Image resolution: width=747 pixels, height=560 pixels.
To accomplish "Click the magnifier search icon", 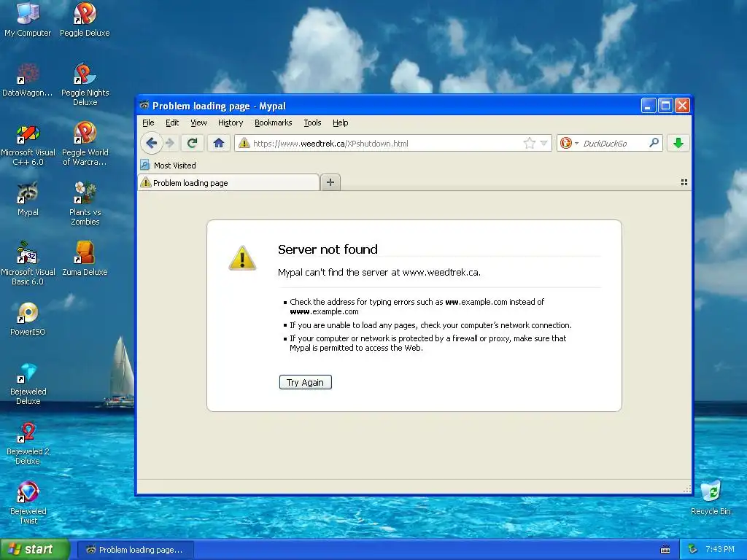I will coord(654,143).
